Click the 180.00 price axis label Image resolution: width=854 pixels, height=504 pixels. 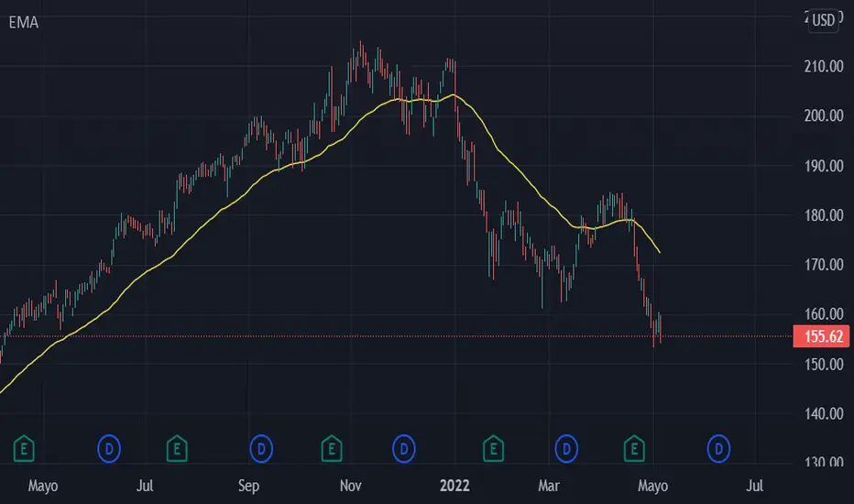[x=824, y=215]
